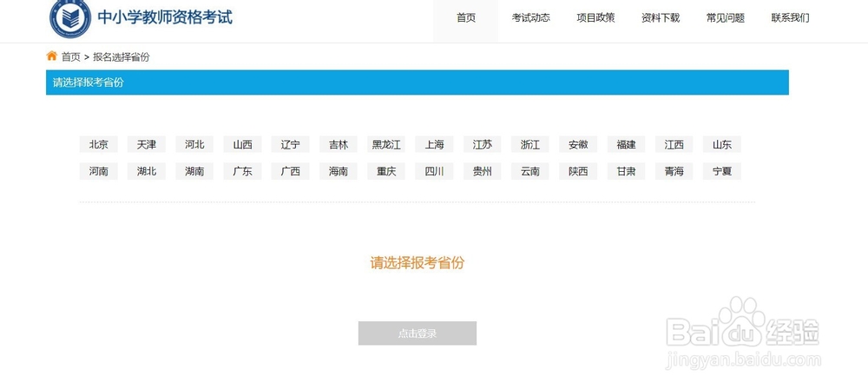The height and width of the screenshot is (389, 868).
Task: Click the orange home icon in breadcrumb
Action: tap(52, 56)
